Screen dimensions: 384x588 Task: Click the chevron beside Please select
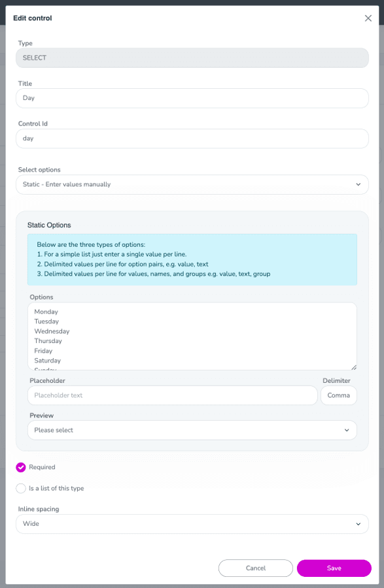(x=348, y=430)
